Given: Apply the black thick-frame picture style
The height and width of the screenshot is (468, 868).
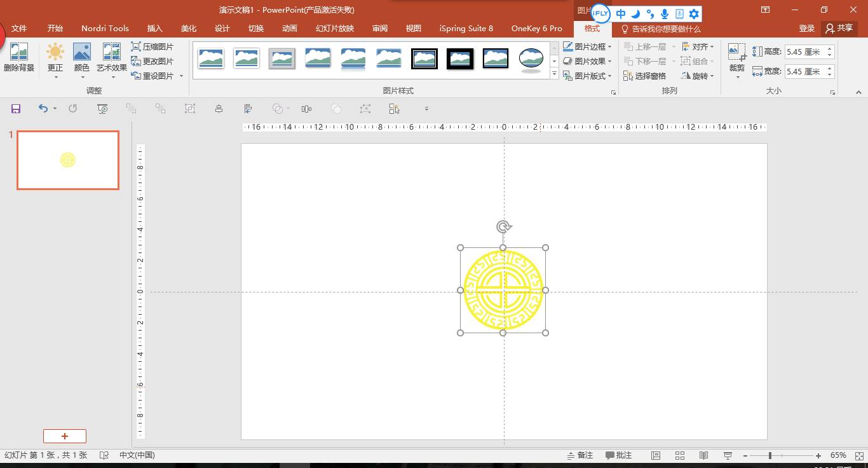Looking at the screenshot, I should (x=459, y=58).
